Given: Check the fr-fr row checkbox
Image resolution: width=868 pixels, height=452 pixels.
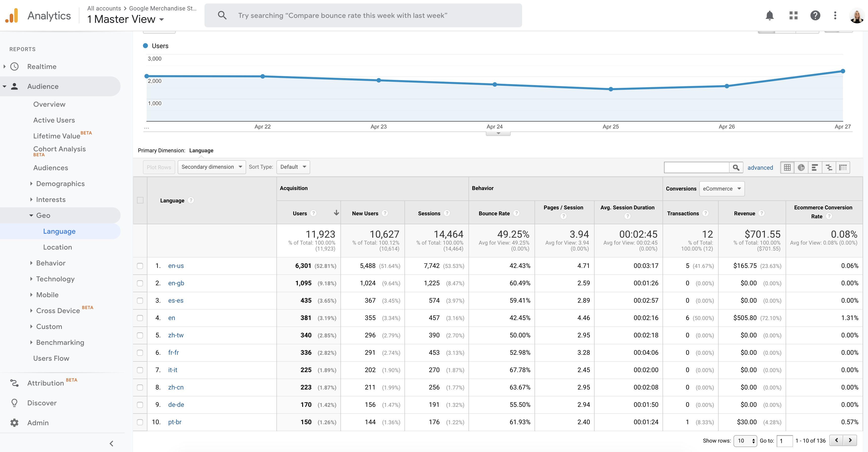Looking at the screenshot, I should click(140, 353).
